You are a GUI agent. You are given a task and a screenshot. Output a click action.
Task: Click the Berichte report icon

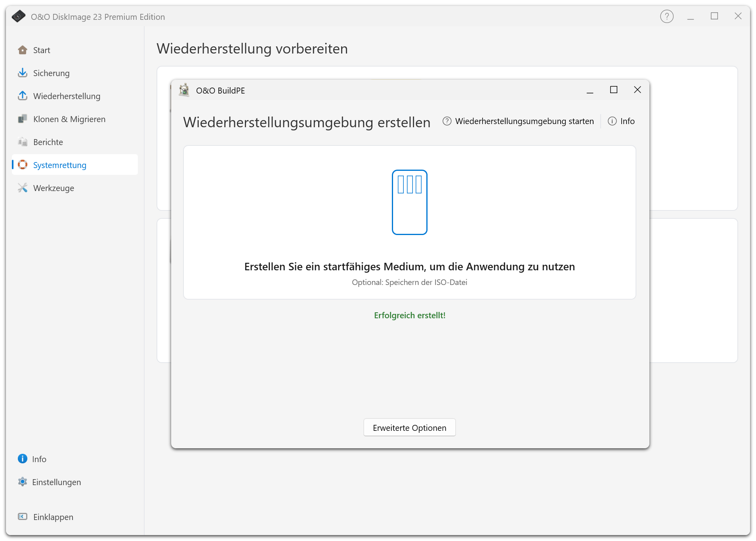click(23, 142)
